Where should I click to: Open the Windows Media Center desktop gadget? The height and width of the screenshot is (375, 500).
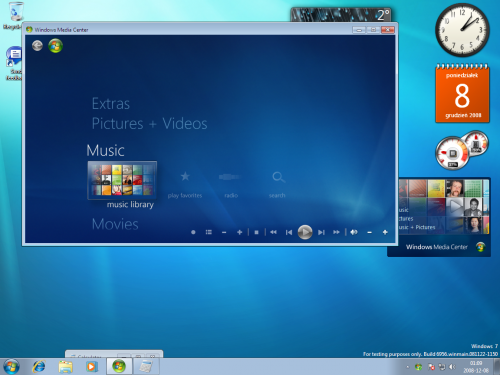439,217
